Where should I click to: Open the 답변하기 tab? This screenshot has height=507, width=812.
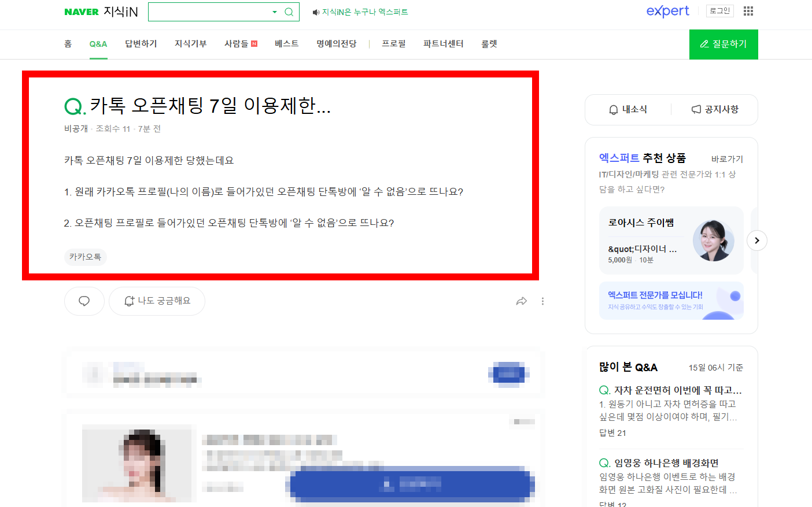141,44
